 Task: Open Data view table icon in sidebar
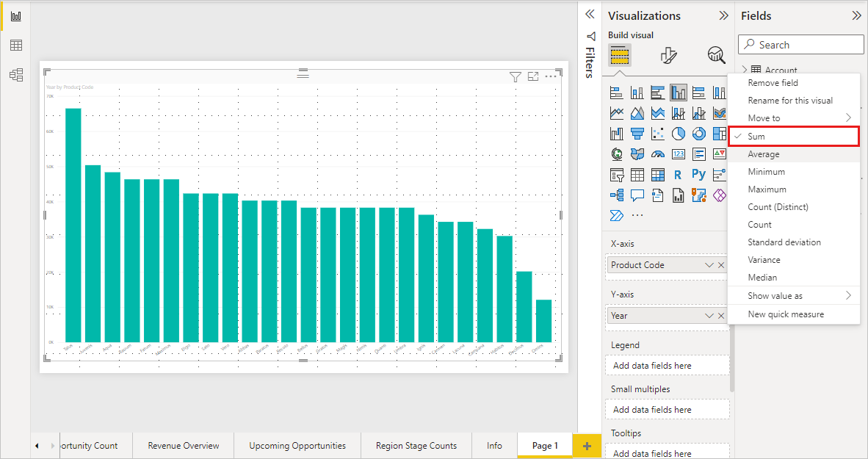(x=16, y=46)
